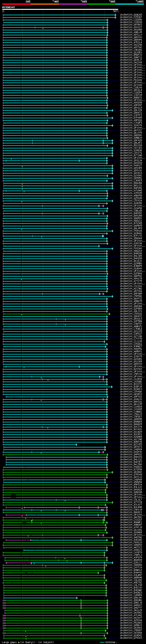Click hit label UniRef100_Q6DIV0
Screen dimensions: 146x644
[x=131, y=37]
